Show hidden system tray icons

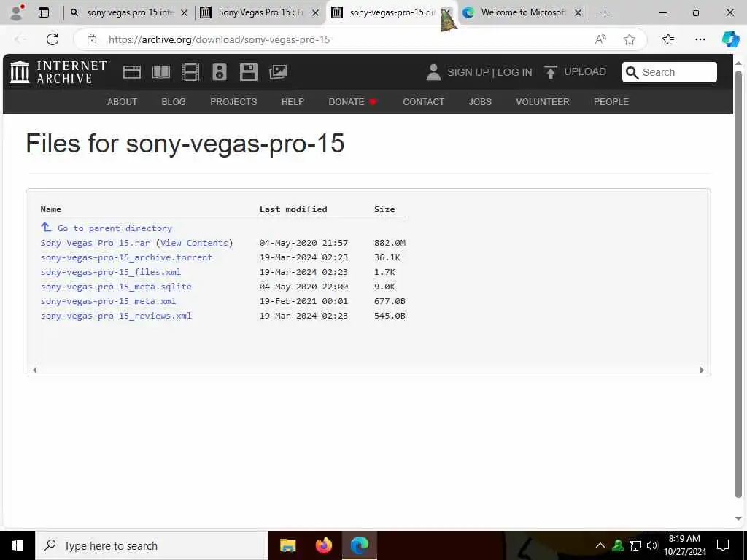(600, 545)
